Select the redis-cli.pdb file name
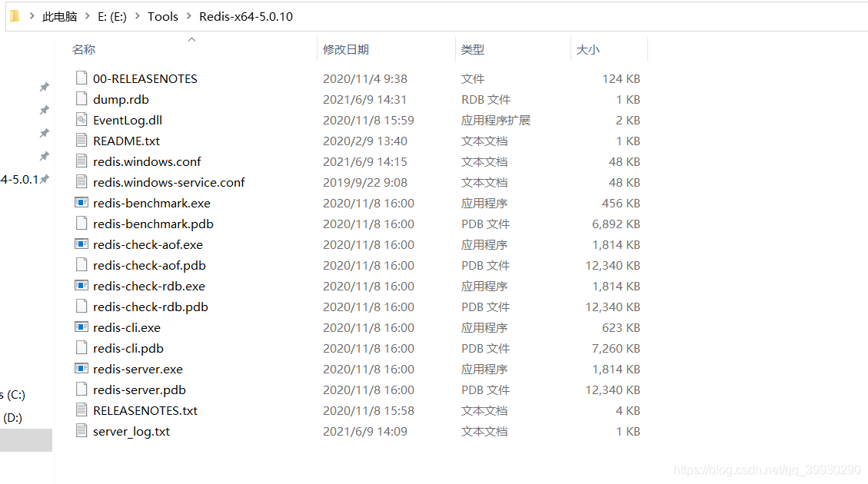This screenshot has height=484, width=868. point(128,349)
